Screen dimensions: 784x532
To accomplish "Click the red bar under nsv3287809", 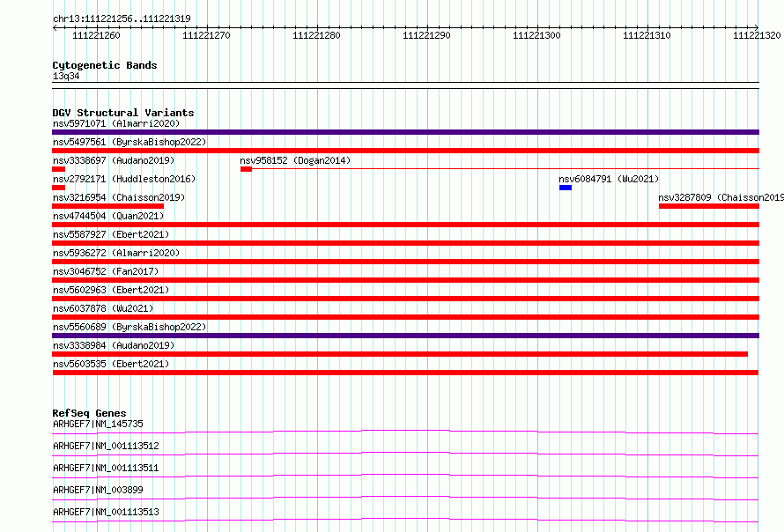I will pos(709,206).
